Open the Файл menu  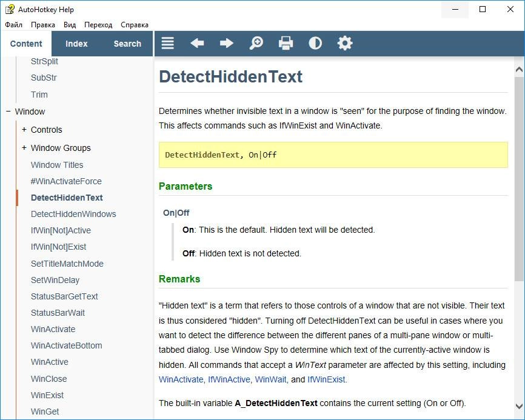[14, 25]
